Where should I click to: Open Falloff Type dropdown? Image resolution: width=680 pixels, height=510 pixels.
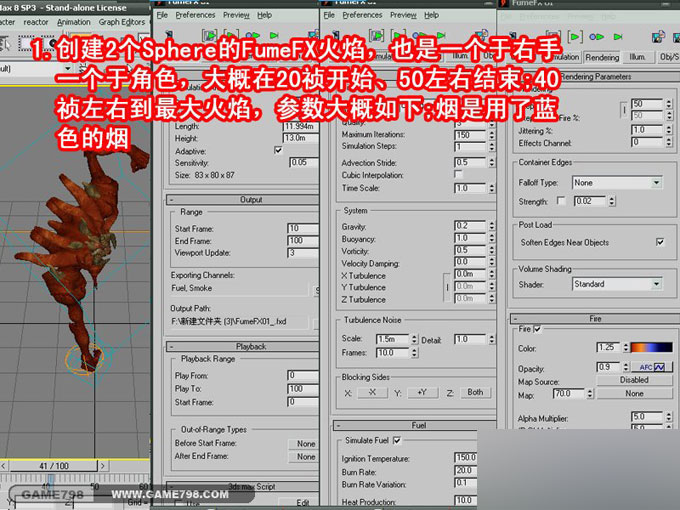[x=657, y=183]
